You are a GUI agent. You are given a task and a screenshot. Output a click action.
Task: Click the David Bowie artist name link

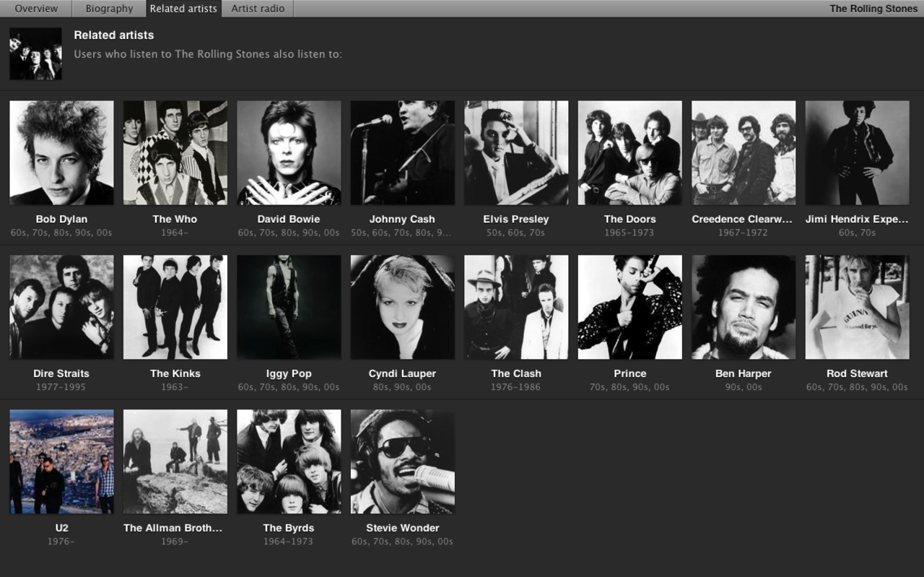coord(288,219)
